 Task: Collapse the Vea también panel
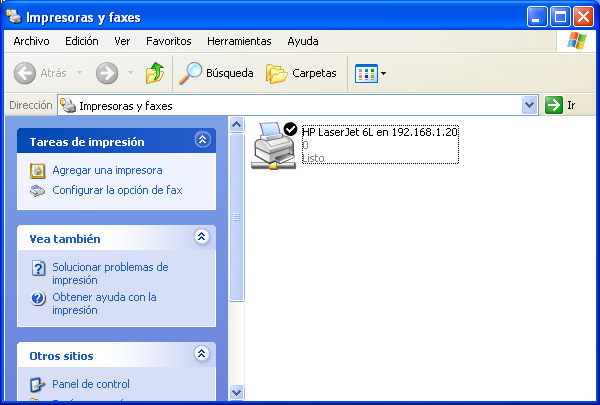[202, 238]
